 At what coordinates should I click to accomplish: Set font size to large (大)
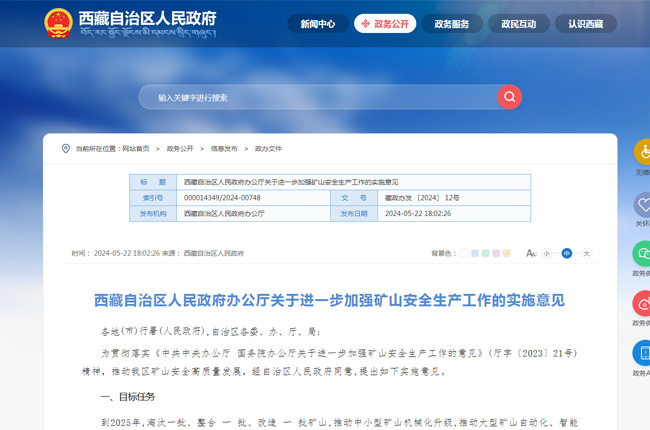click(x=587, y=254)
